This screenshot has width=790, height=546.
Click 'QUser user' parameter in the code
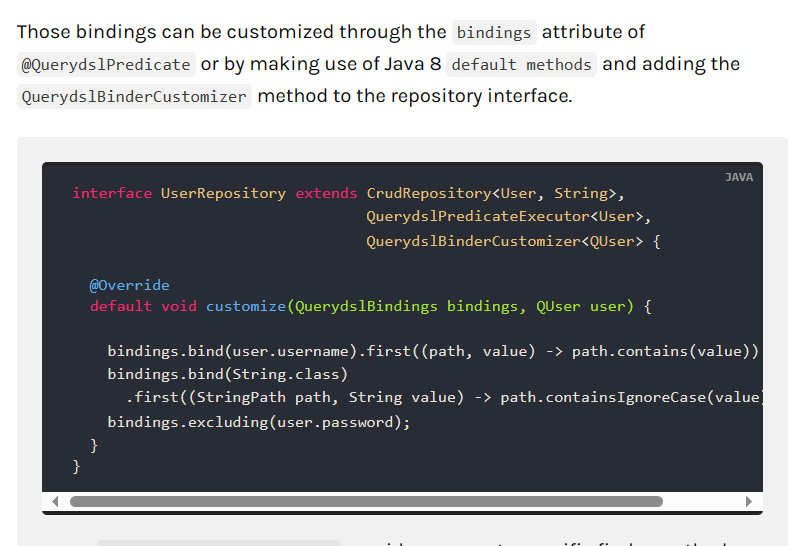580,306
